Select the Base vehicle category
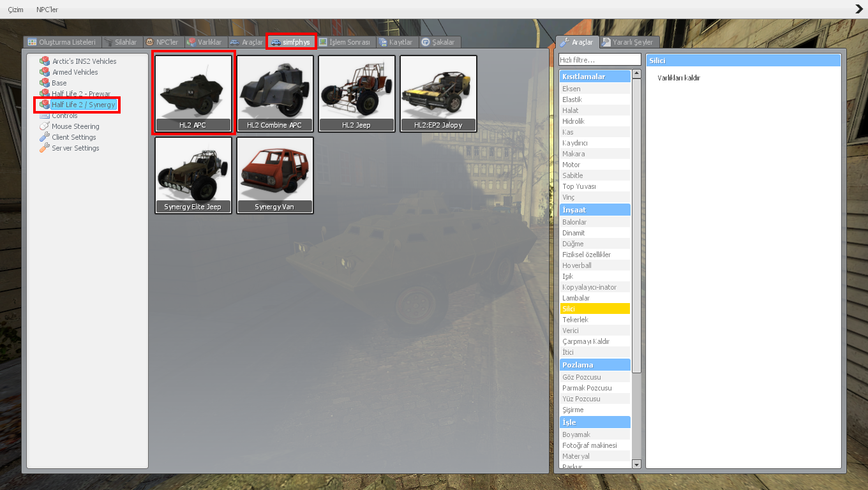Image resolution: width=868 pixels, height=490 pixels. 59,83
